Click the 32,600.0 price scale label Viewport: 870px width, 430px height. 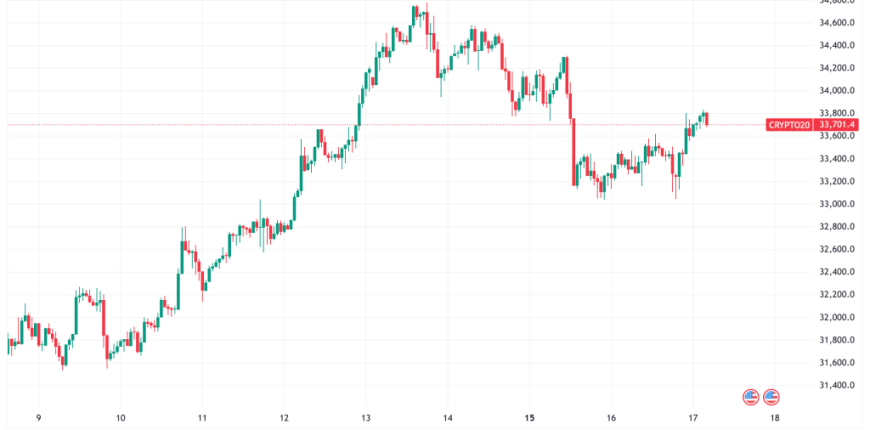click(x=838, y=250)
